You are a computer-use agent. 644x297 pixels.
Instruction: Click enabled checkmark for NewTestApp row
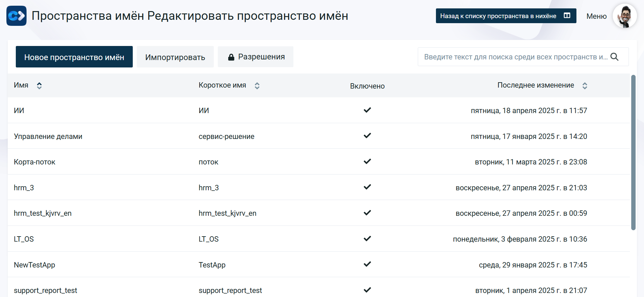pos(367,264)
